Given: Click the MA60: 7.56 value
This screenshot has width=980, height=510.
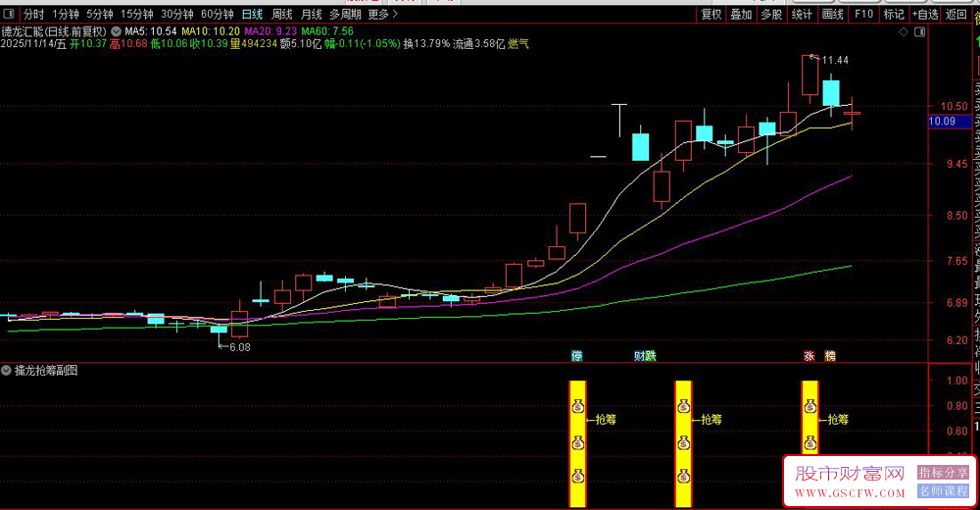Looking at the screenshot, I should (327, 30).
